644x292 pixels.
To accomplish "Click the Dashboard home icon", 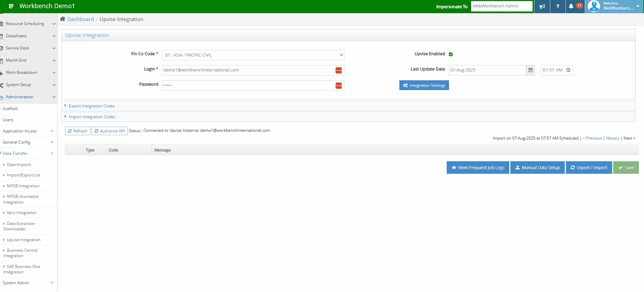I will tap(63, 19).
